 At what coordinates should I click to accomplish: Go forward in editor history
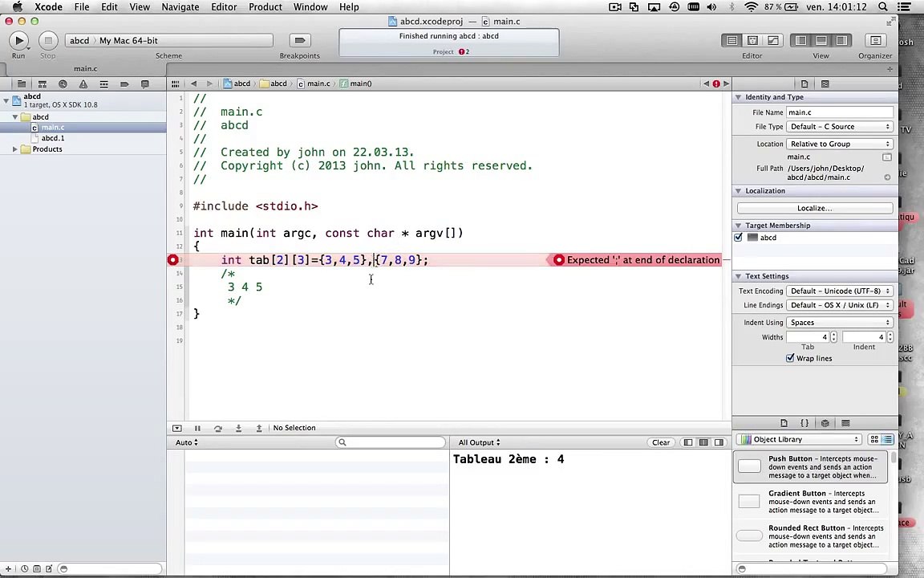[209, 83]
